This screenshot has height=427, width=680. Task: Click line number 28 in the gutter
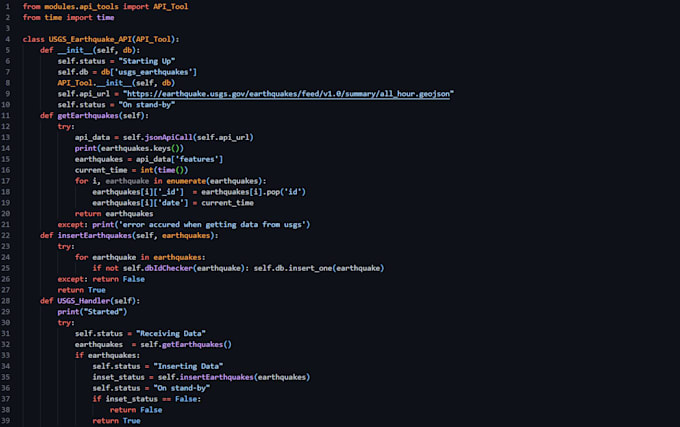tap(5, 300)
